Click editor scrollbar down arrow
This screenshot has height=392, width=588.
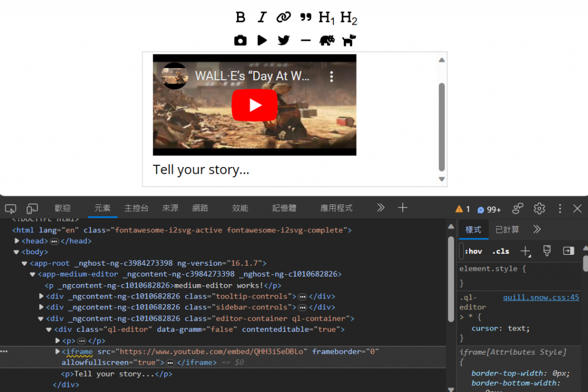tap(442, 179)
